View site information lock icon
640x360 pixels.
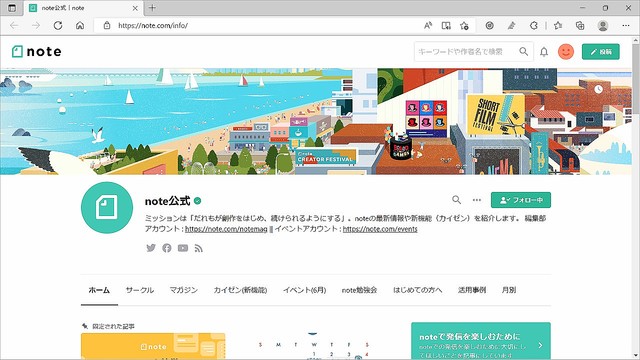pos(107,25)
